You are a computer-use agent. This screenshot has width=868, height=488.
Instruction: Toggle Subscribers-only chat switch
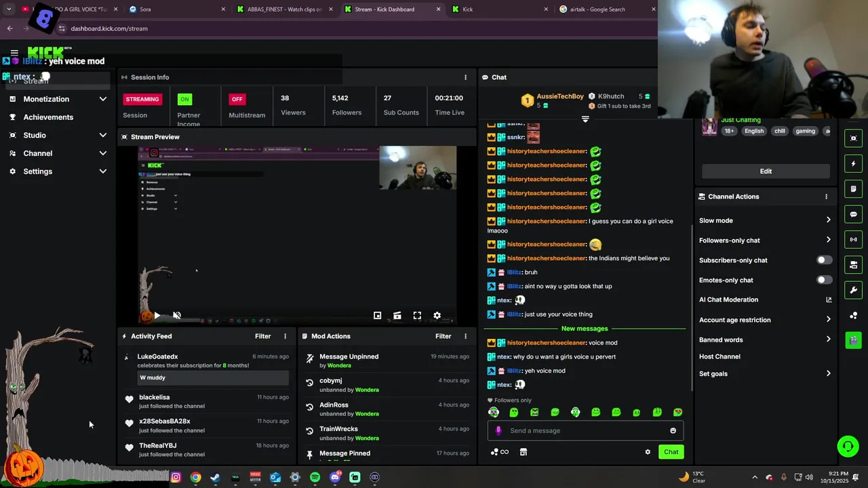click(x=824, y=260)
